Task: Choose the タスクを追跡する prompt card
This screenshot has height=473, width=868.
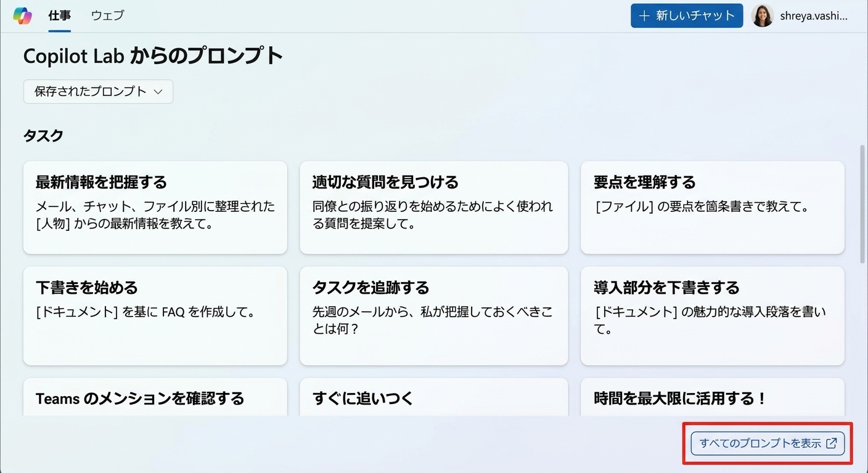Action: click(434, 316)
